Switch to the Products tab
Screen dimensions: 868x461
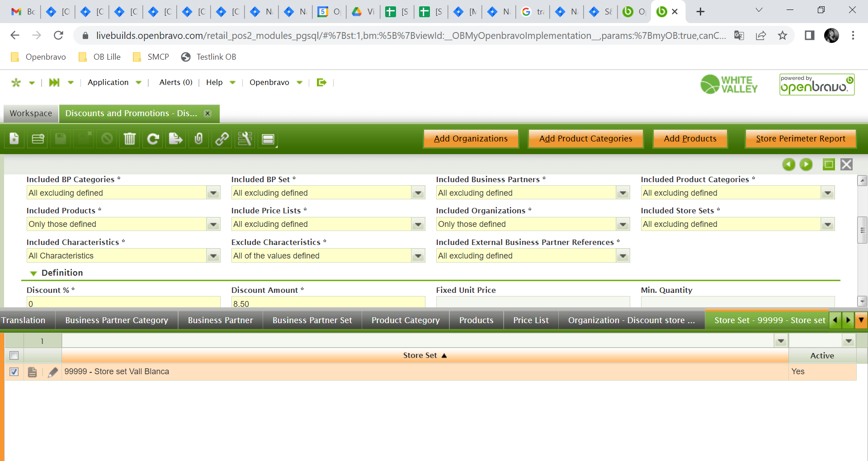(476, 320)
